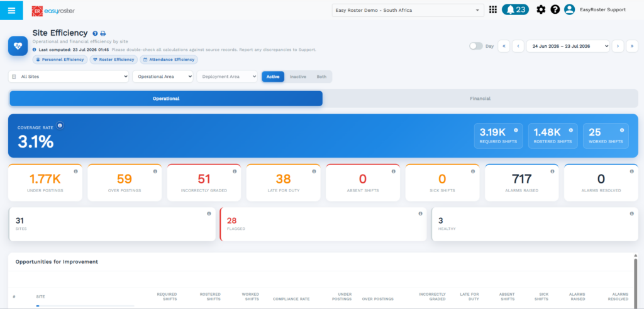Click the 31 Sites card
Viewport: 644px width, 309px height.
point(112,224)
